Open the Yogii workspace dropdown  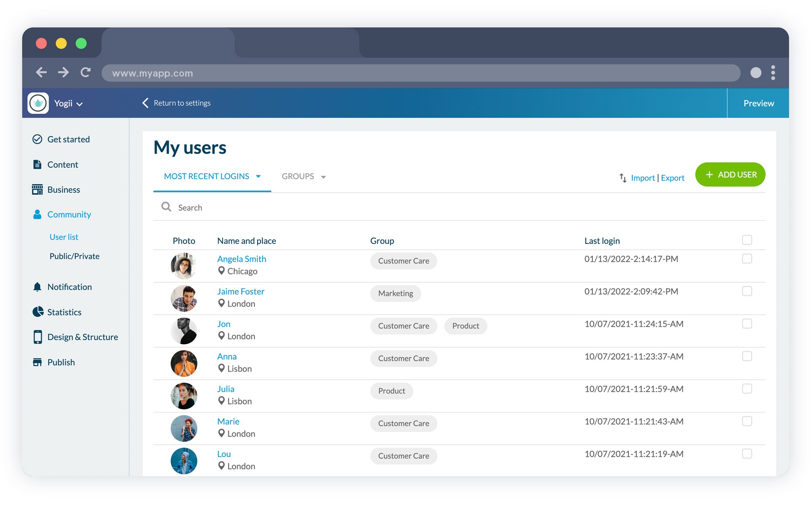(68, 103)
